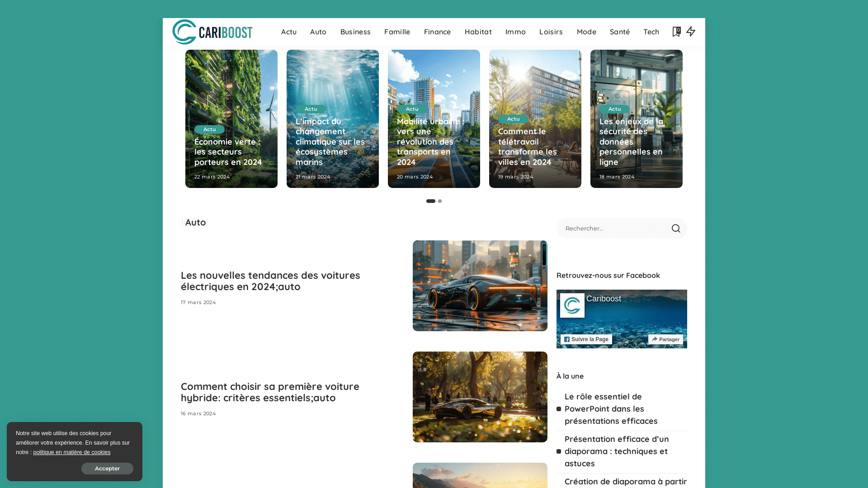Screen dimensions: 868x488
Task: Click the date 17 mars 2024
Action: 198,302
